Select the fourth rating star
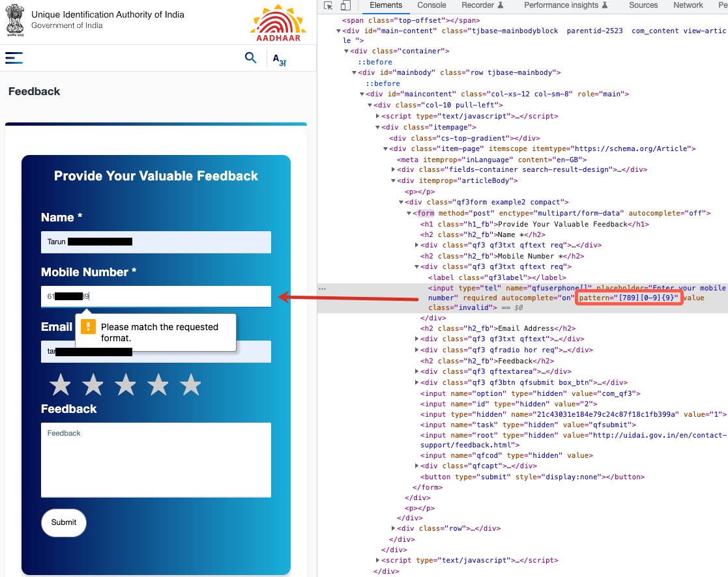728x577 pixels. [x=158, y=384]
